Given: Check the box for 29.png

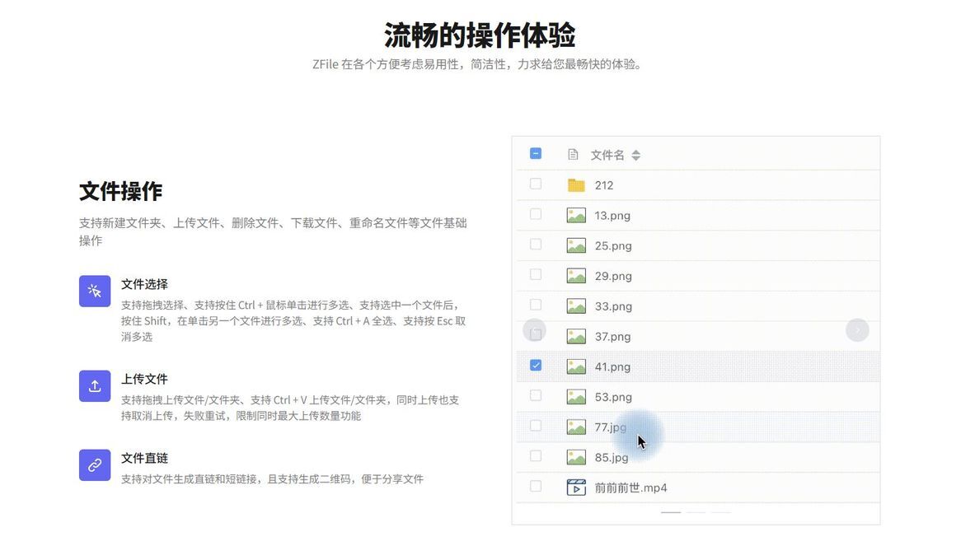Looking at the screenshot, I should click(x=536, y=274).
